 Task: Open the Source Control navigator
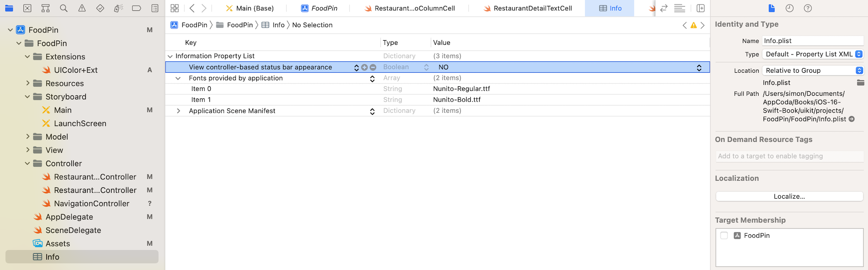(x=27, y=8)
